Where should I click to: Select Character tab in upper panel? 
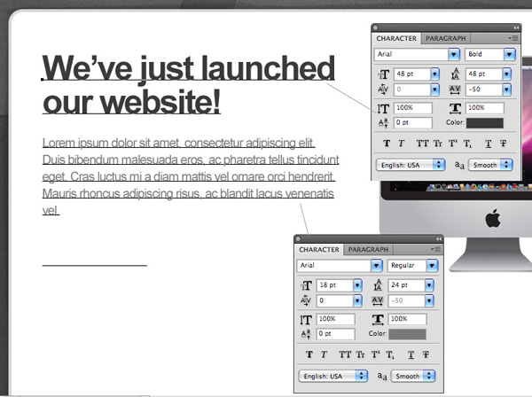coord(396,38)
